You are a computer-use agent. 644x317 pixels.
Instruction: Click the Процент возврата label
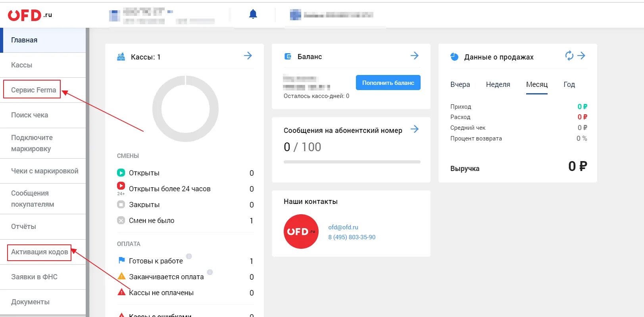[x=476, y=138]
